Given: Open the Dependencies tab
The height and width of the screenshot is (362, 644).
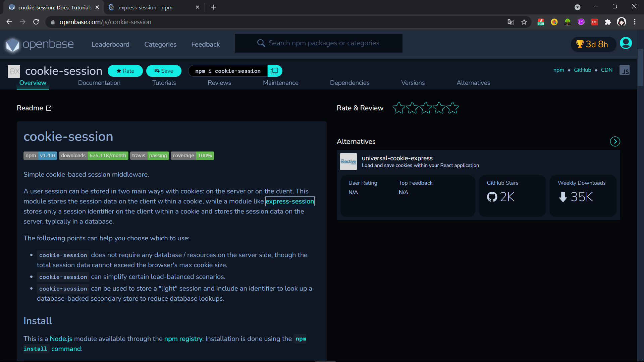Looking at the screenshot, I should coord(350,83).
